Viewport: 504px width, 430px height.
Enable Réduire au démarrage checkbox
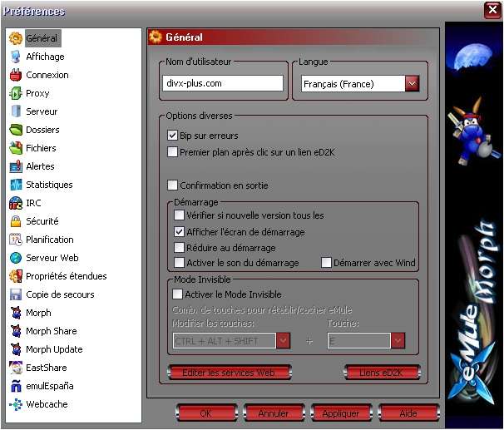click(179, 248)
